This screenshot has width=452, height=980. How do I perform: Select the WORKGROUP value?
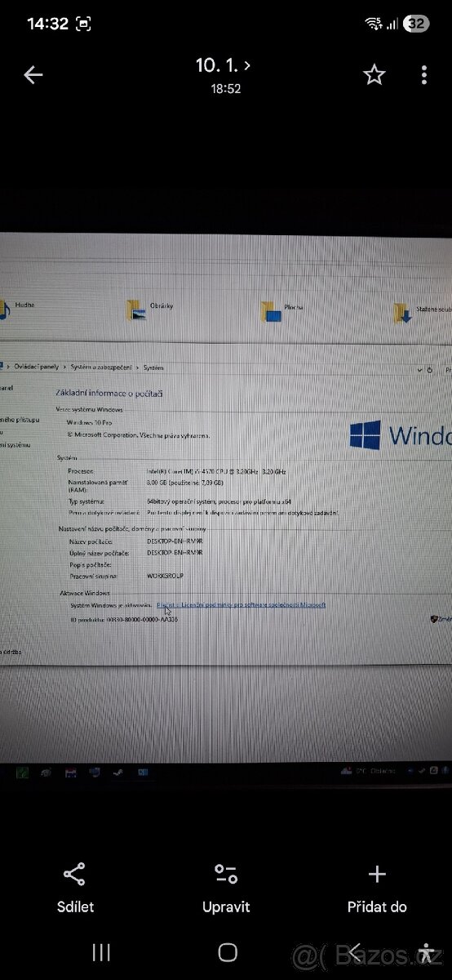click(x=165, y=576)
